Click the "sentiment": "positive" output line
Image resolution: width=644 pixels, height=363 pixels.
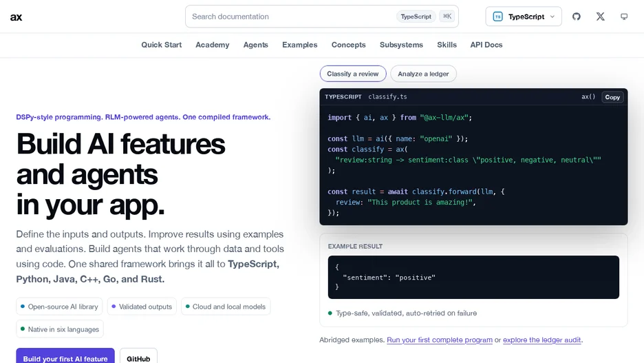389,278
